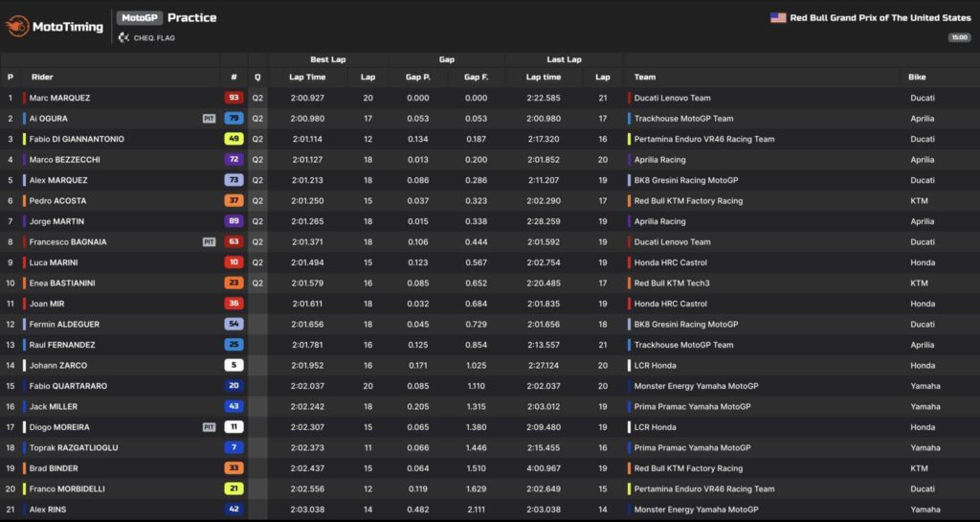Click Razgatlioglu's number 7 badge

pos(234,447)
